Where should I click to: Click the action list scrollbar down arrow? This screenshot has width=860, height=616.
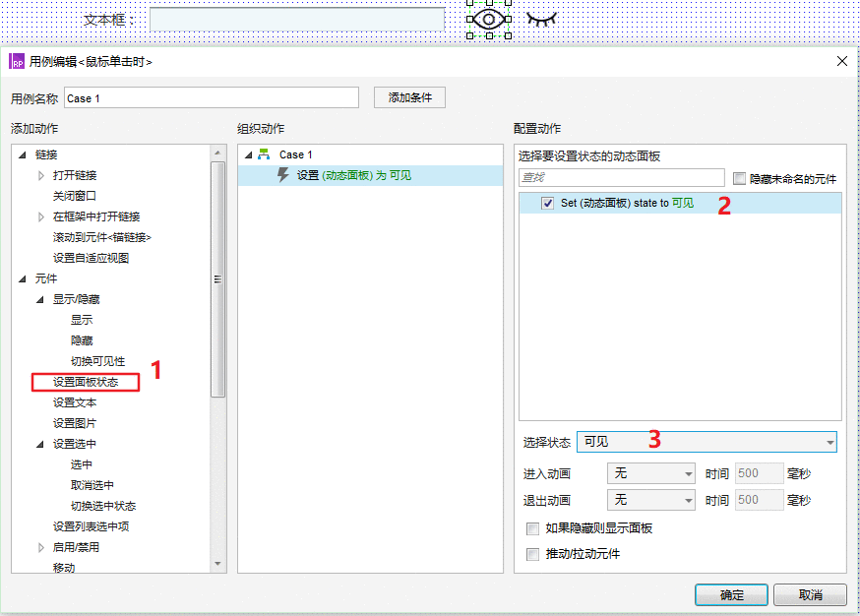pyautogui.click(x=217, y=564)
